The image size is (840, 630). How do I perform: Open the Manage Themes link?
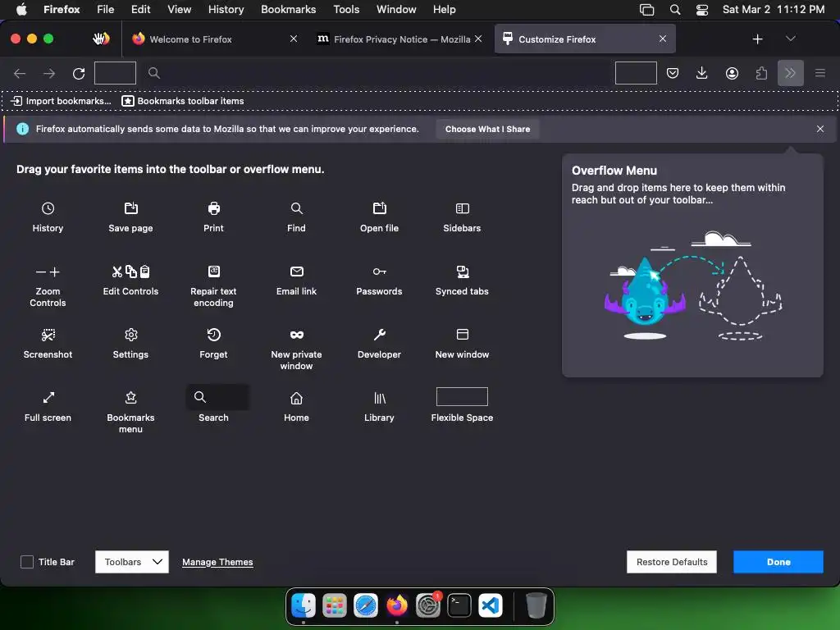[x=217, y=562]
